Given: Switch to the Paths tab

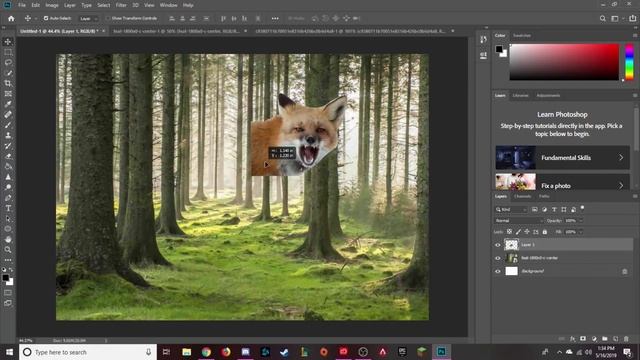Looking at the screenshot, I should coord(544,196).
